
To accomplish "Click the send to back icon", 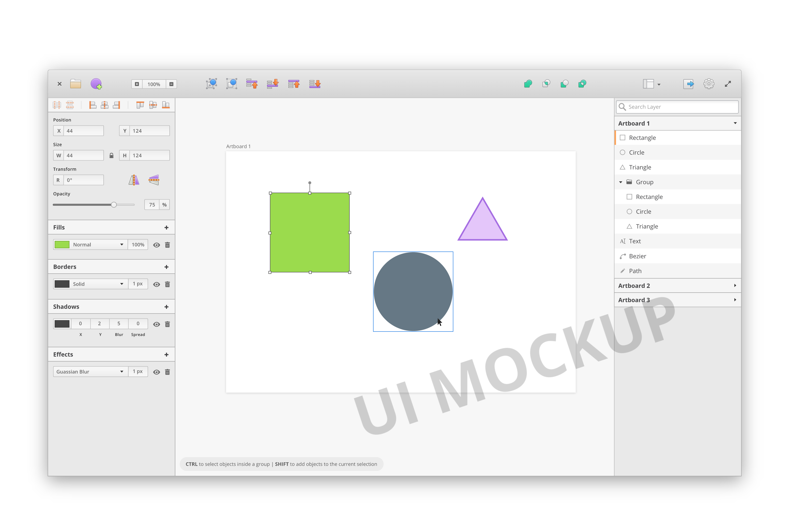I will tap(315, 84).
